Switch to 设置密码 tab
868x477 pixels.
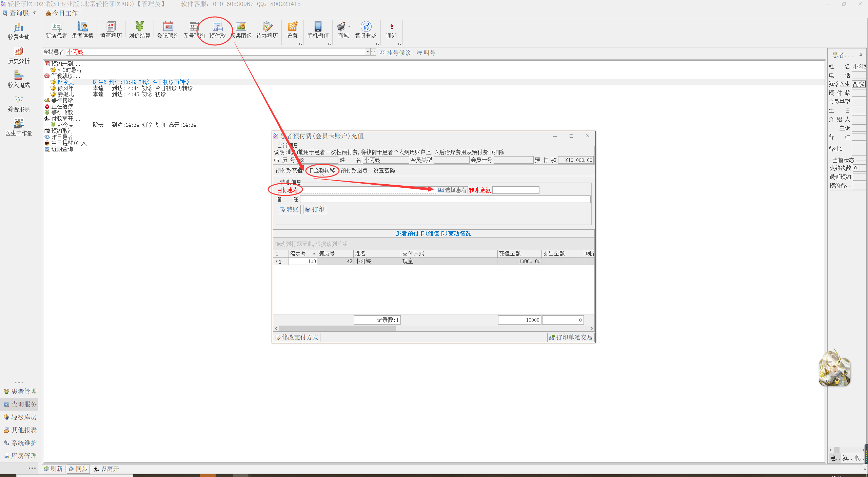tap(384, 170)
